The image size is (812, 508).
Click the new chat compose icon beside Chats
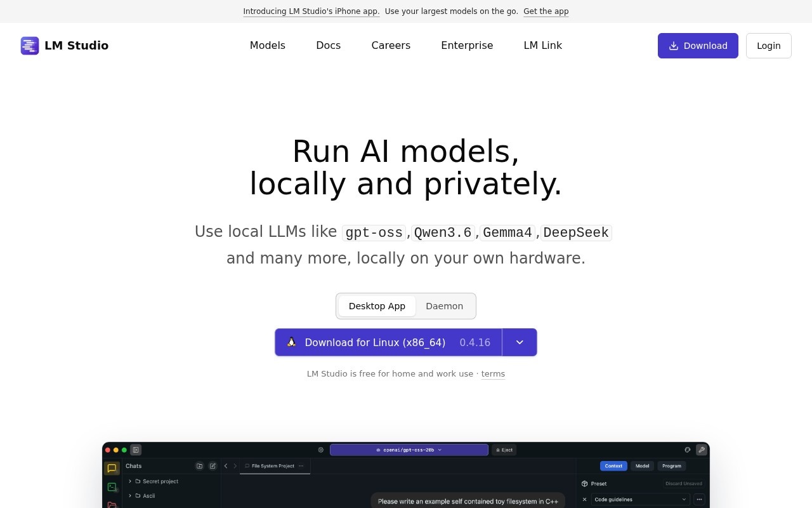click(x=213, y=466)
